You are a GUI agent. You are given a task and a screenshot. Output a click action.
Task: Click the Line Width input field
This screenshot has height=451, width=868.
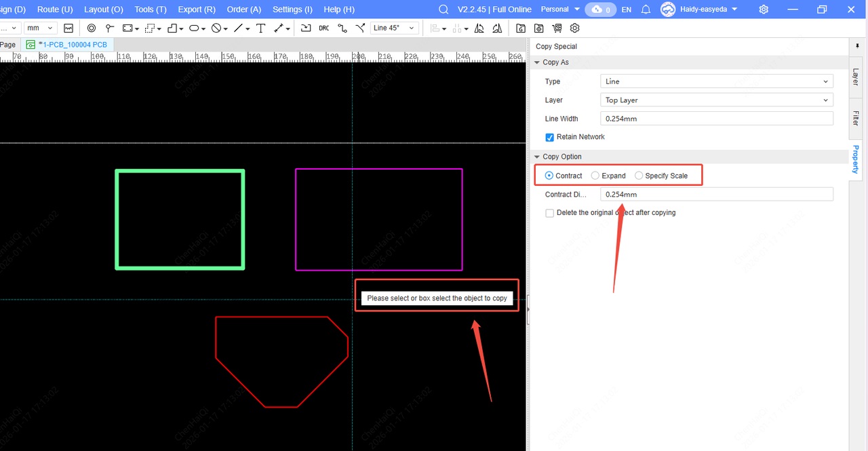click(716, 119)
